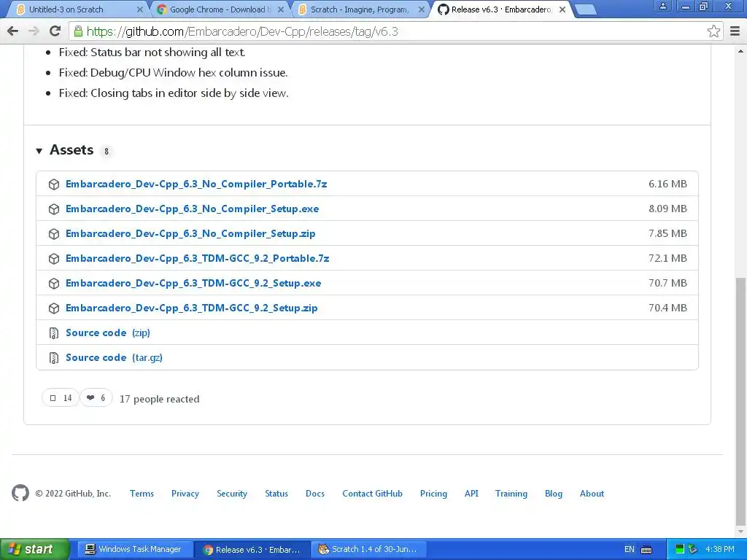Screen dimensions: 747x560
Task: Click Release v6.3 Chrome taskbar button
Action: 252,549
